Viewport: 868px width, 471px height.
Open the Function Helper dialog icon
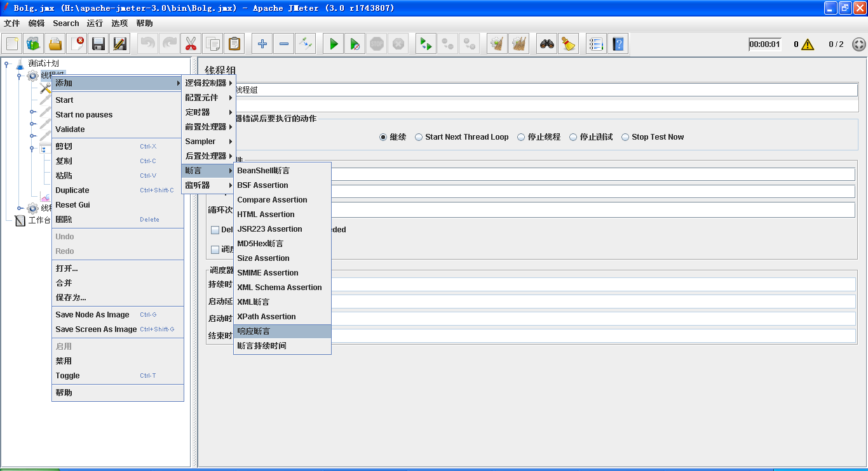click(595, 44)
